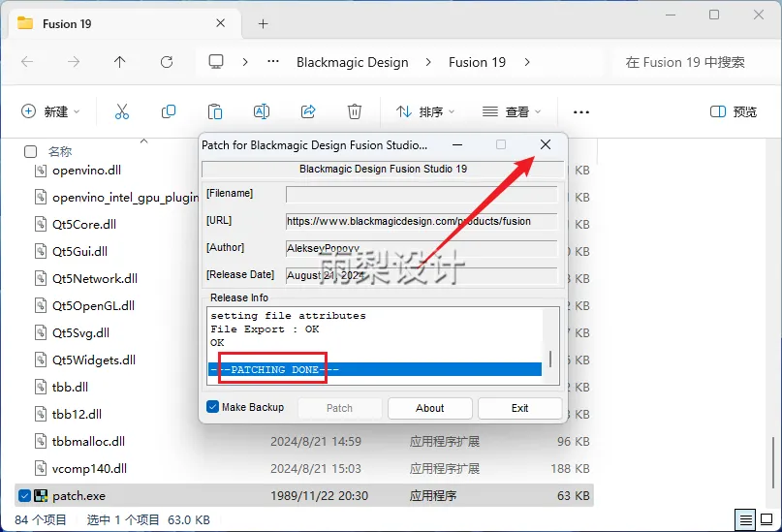The height and width of the screenshot is (532, 782).
Task: Click the Exit button in the patch dialog
Action: (x=519, y=408)
